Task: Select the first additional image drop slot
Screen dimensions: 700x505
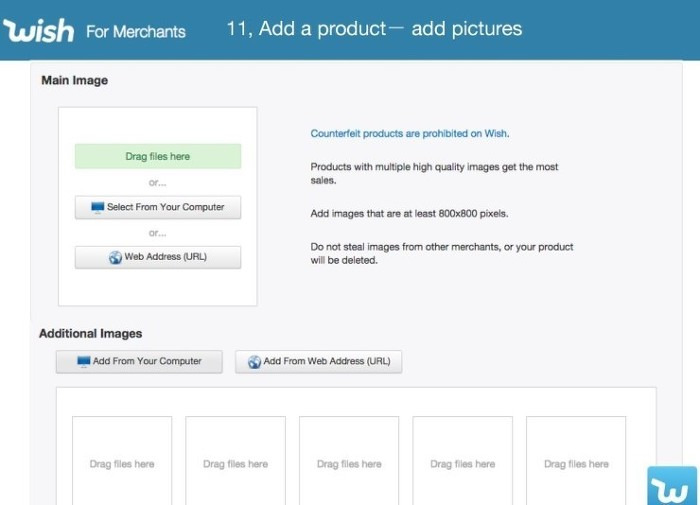Action: click(122, 461)
